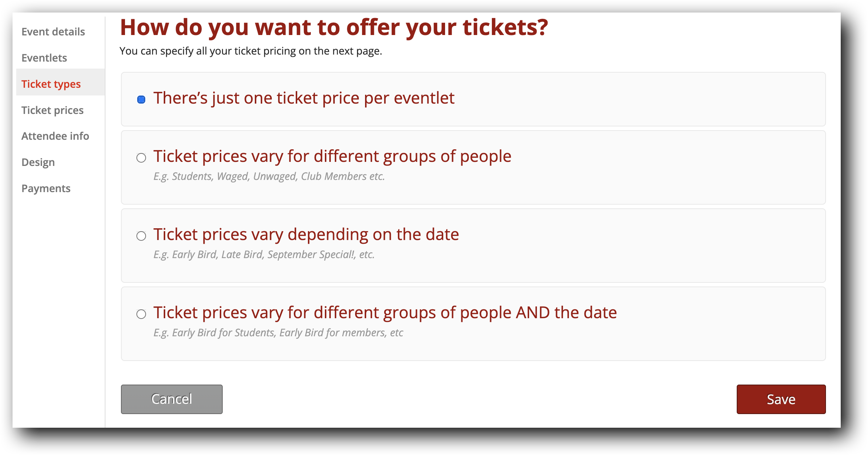Click the "Early Bird for Students" example text
868x455 pixels.
click(278, 333)
